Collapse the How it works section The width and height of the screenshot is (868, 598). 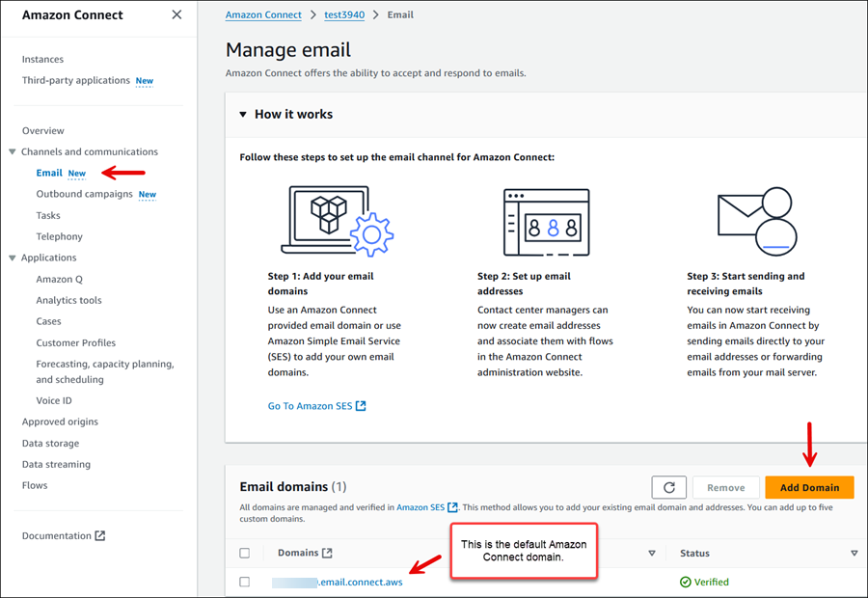242,114
